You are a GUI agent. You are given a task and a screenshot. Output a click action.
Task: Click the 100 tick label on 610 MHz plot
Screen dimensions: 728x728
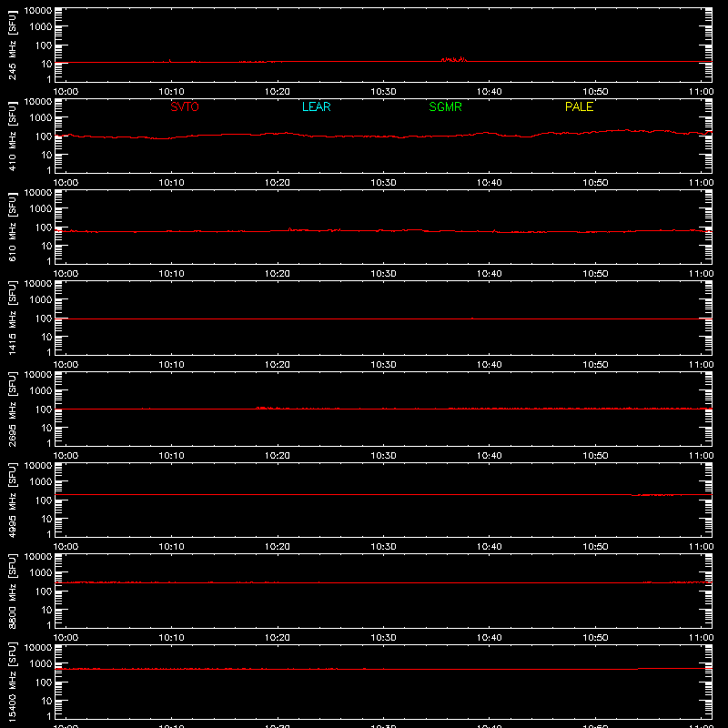coord(44,227)
